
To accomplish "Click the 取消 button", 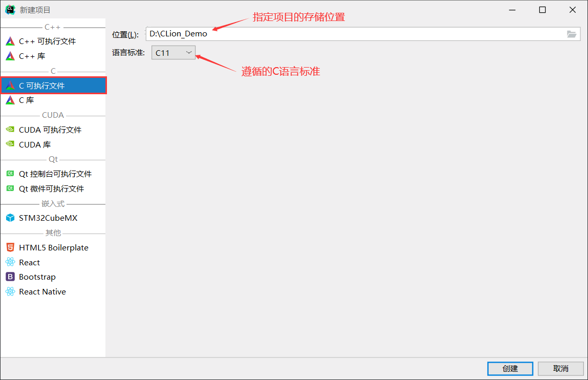I will (561, 368).
